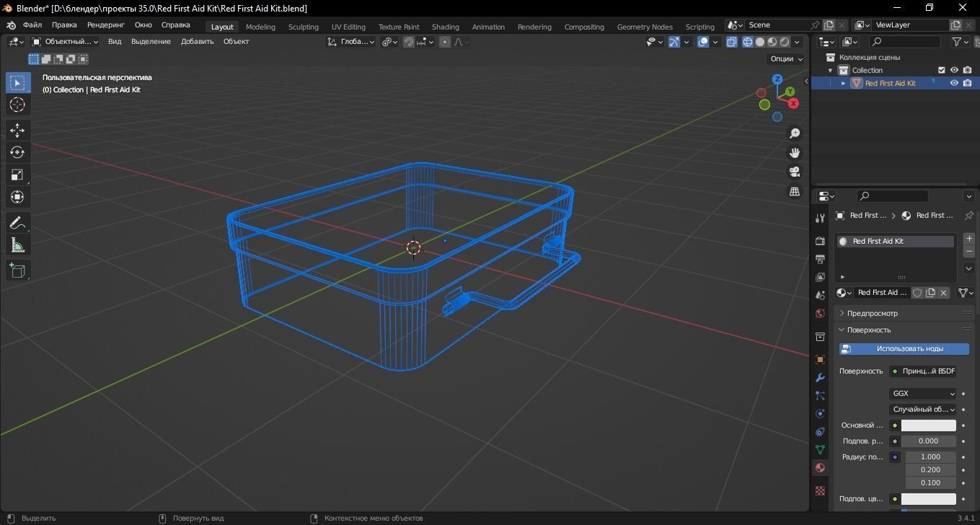Open the Modifiers wrench tab

point(820,377)
